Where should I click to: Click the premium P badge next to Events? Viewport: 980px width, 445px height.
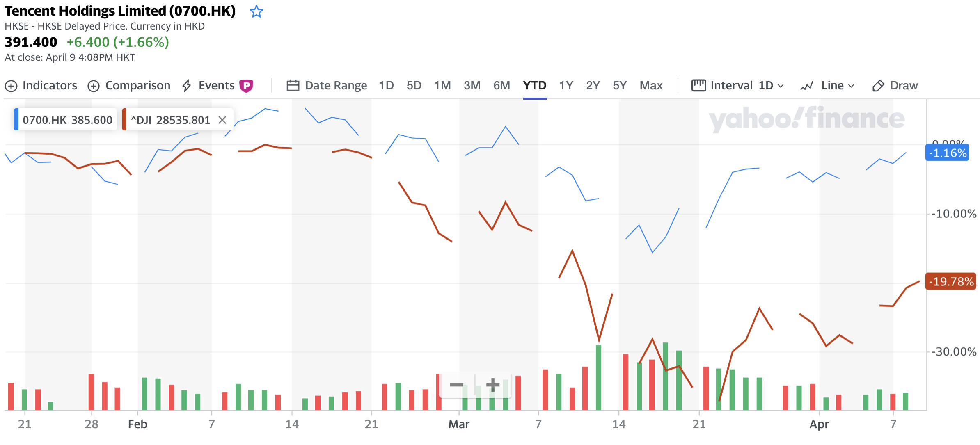coord(246,86)
